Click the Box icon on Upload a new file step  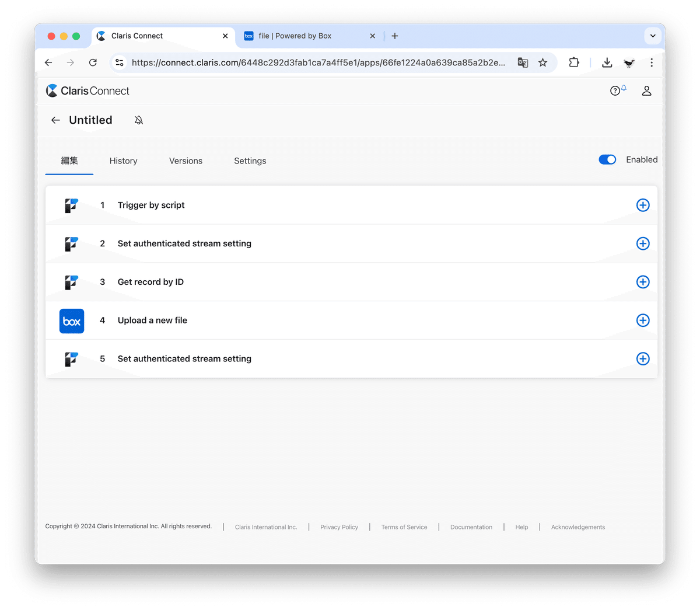pyautogui.click(x=71, y=320)
